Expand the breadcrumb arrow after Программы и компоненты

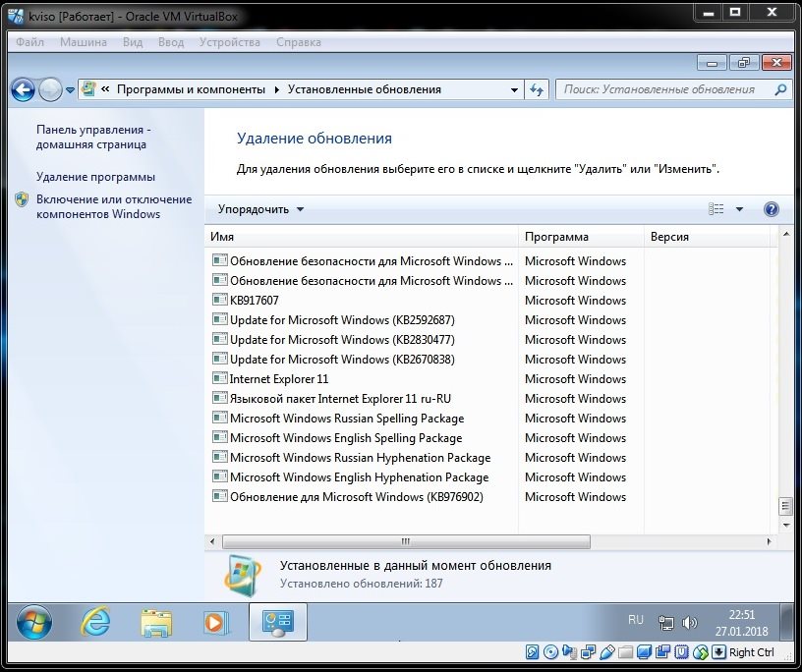pyautogui.click(x=277, y=90)
